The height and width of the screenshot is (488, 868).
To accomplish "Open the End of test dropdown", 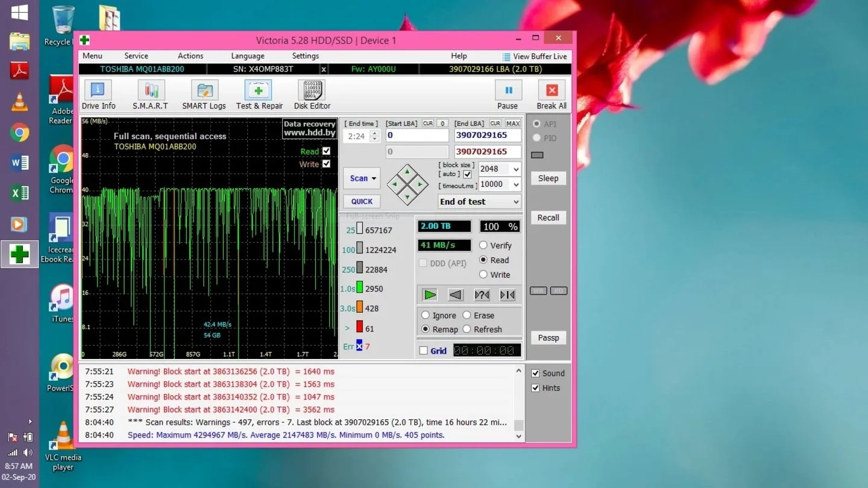I will click(x=516, y=202).
